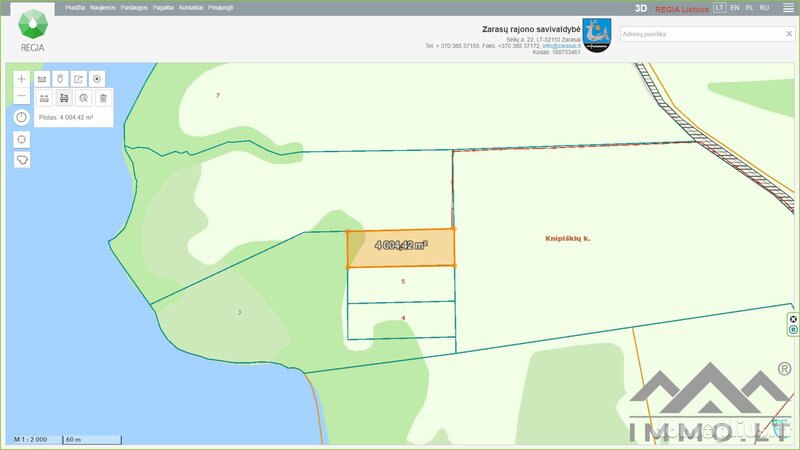Click the blue circular side panel icon
Viewport: 800px width, 450px height.
[x=793, y=330]
